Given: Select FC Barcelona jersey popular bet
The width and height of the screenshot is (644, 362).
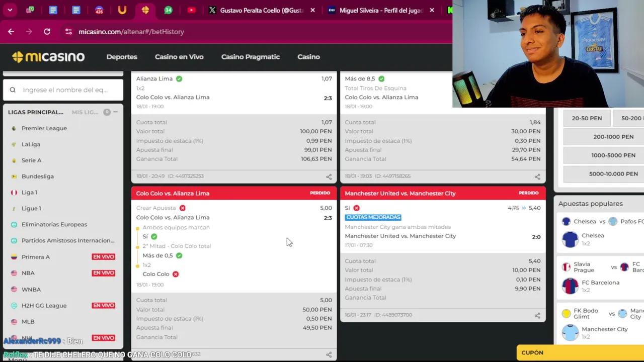Looking at the screenshot, I should [570, 286].
